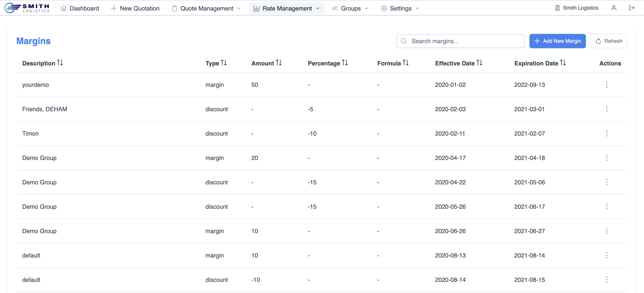Open the New Quotation page

coord(135,9)
